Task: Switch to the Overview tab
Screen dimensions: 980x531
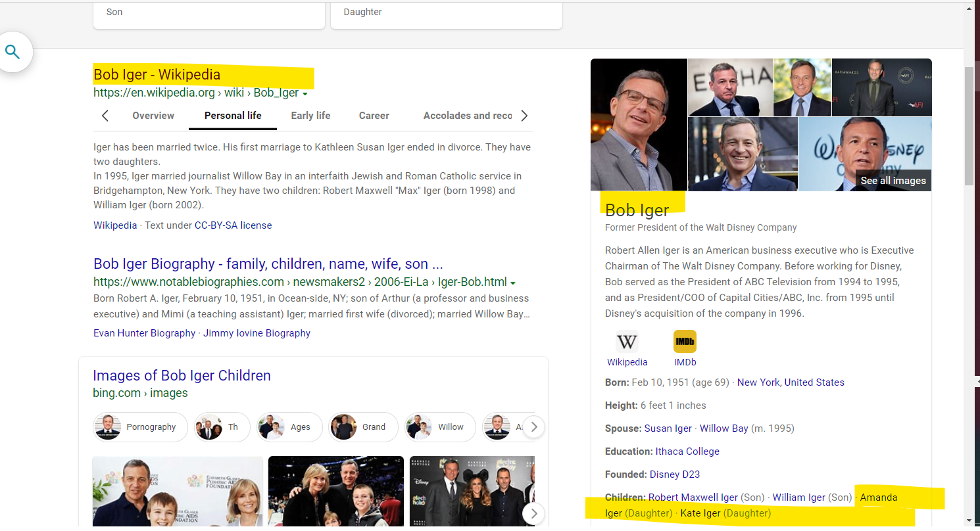Action: [x=153, y=116]
